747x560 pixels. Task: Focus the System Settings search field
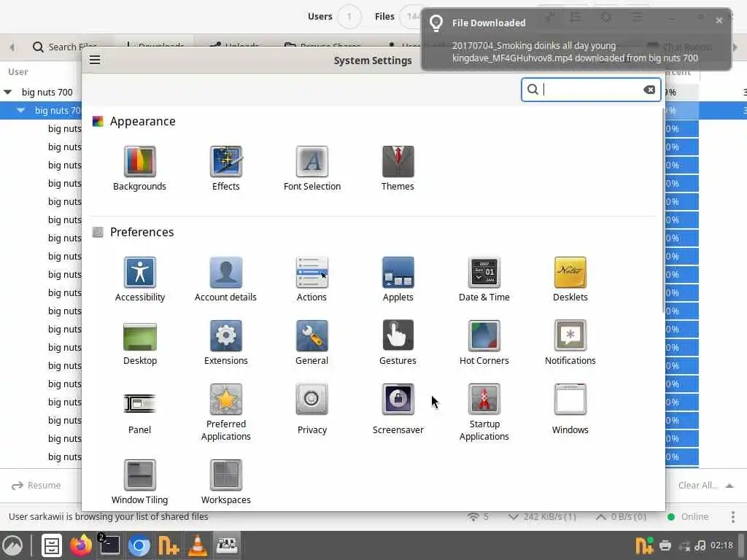591,90
